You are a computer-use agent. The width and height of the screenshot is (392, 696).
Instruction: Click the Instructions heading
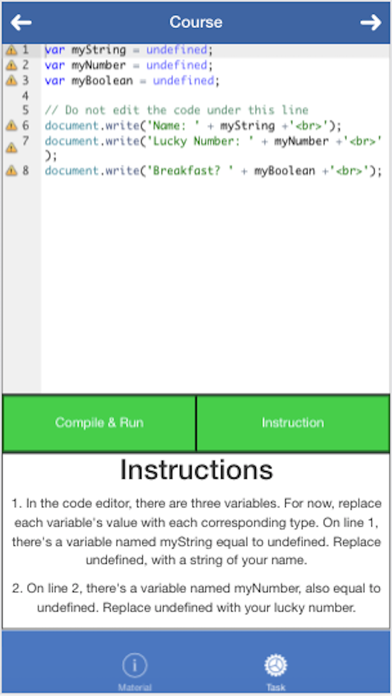196,470
